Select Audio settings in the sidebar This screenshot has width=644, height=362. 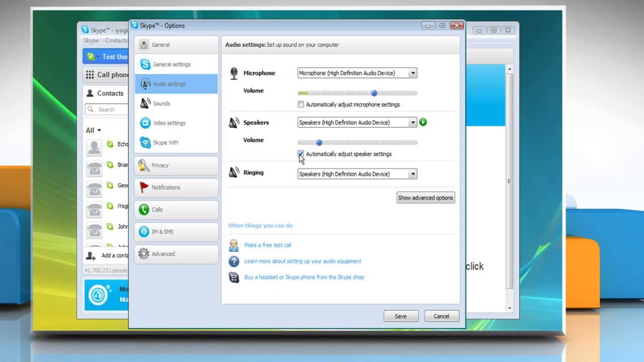click(x=176, y=84)
